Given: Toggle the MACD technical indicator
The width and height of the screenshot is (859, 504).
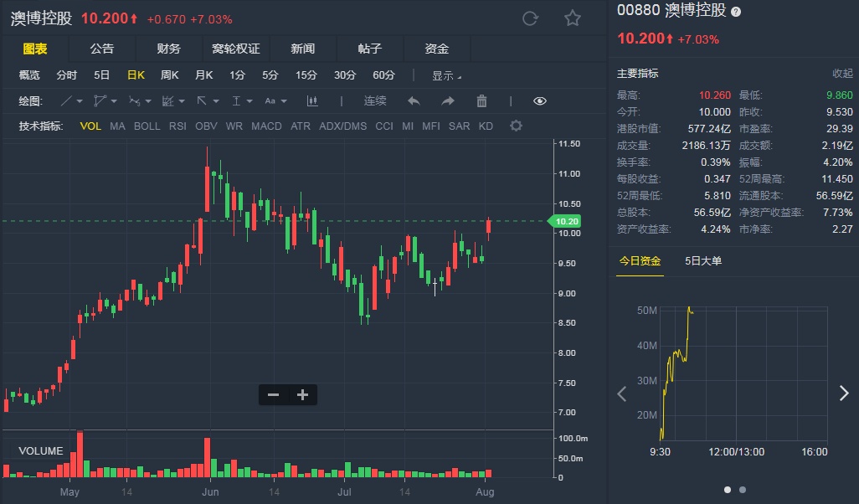Looking at the screenshot, I should pos(266,126).
